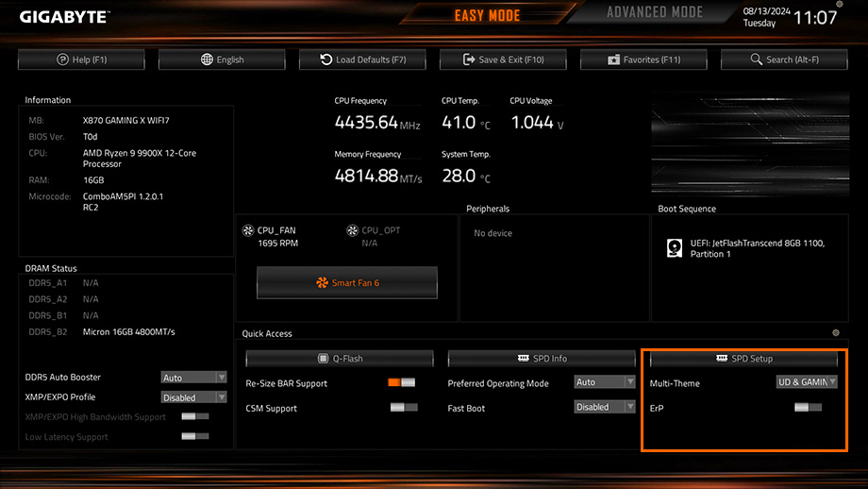Open the XMP/EXPO Profile dropdown

click(x=193, y=397)
